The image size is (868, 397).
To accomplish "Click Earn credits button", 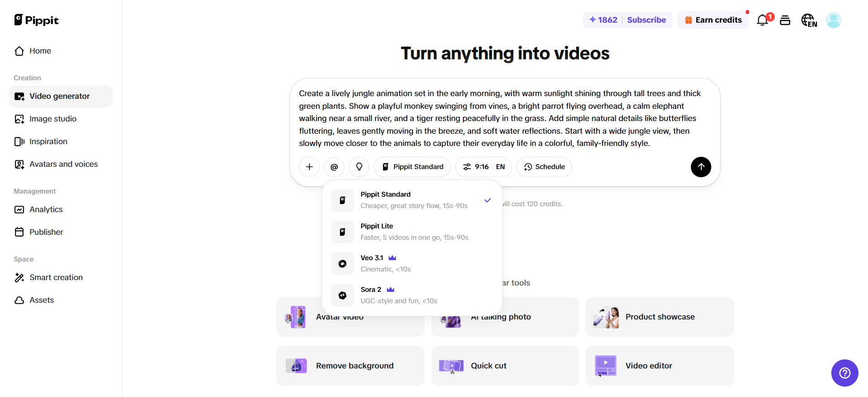I will point(713,20).
